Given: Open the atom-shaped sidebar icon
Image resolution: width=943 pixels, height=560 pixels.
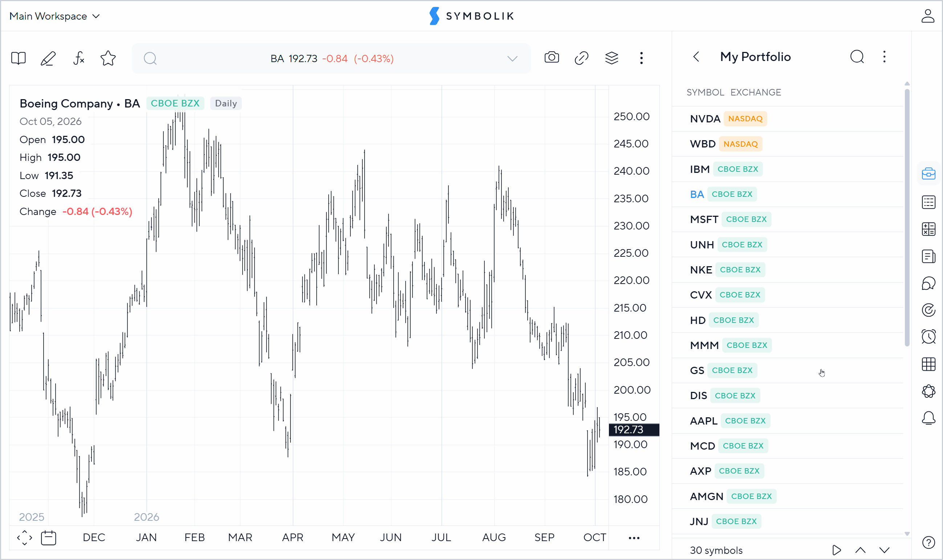Looking at the screenshot, I should pos(928,391).
